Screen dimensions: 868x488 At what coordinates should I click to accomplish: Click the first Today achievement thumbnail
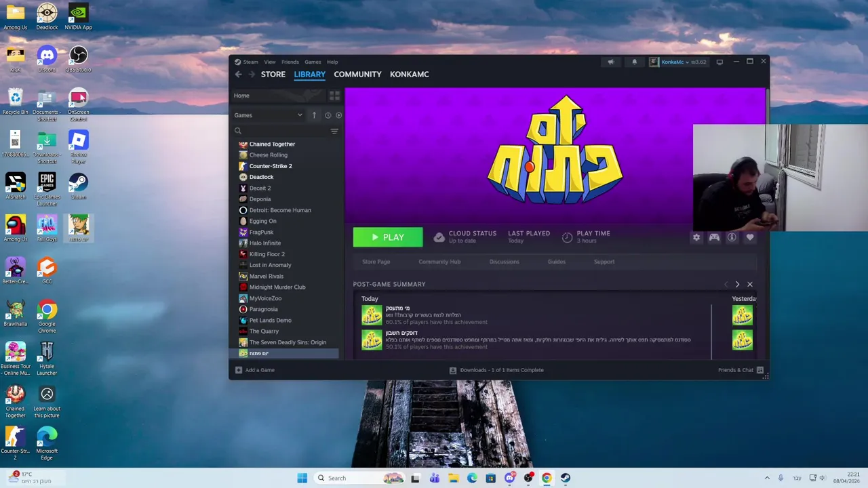372,315
